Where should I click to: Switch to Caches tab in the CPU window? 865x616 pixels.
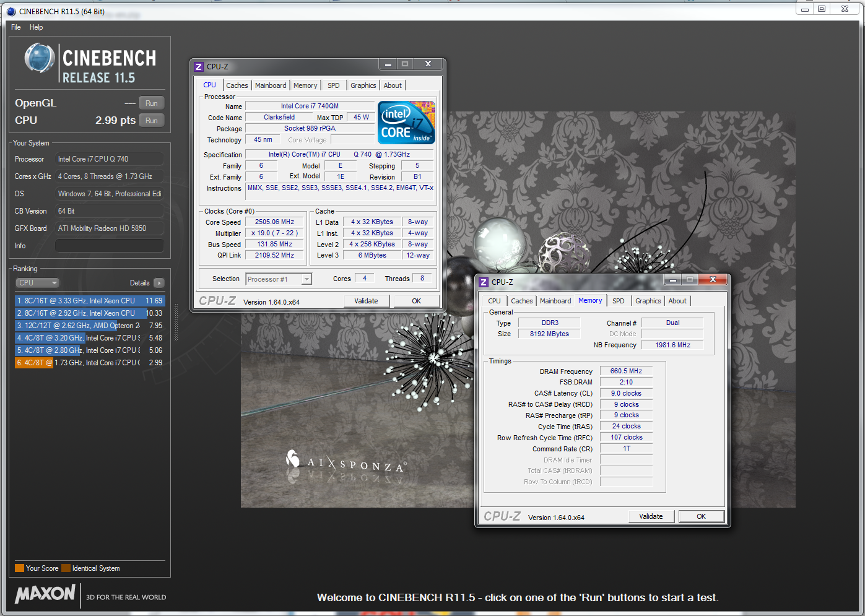pyautogui.click(x=237, y=85)
